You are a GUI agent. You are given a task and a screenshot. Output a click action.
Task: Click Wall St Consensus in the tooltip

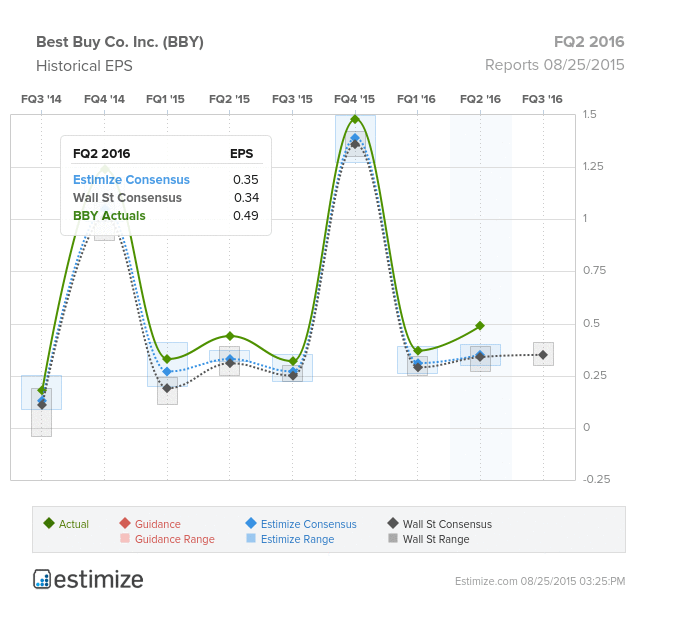[x=127, y=198]
